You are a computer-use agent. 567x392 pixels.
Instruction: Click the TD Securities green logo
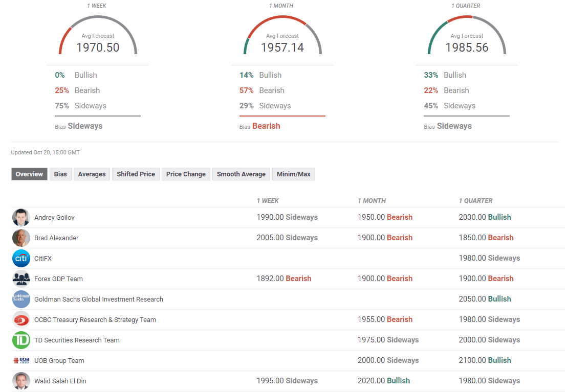tap(21, 340)
